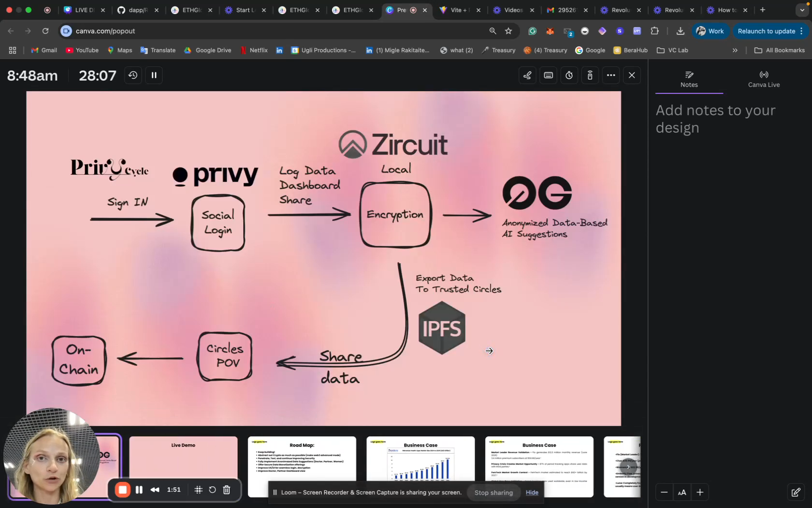Screen dimensions: 812x508
Task: Open the magic shortcuts keyboard icon
Action: pos(549,75)
